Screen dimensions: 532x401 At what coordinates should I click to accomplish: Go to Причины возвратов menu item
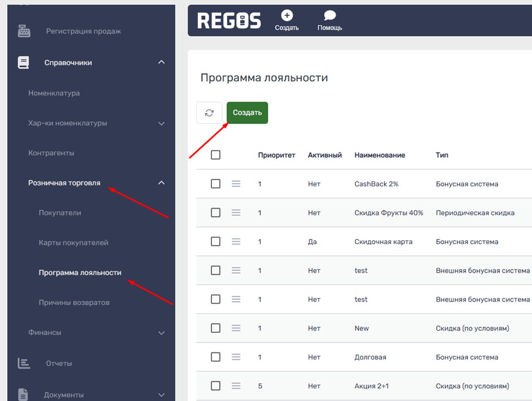click(x=74, y=302)
